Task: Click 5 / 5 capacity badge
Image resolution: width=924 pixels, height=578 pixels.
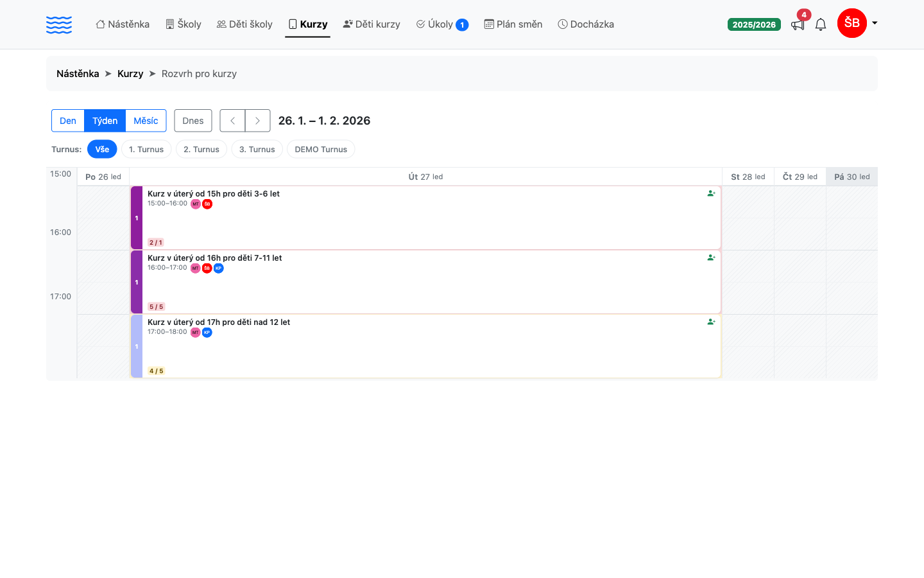Action: pos(156,306)
